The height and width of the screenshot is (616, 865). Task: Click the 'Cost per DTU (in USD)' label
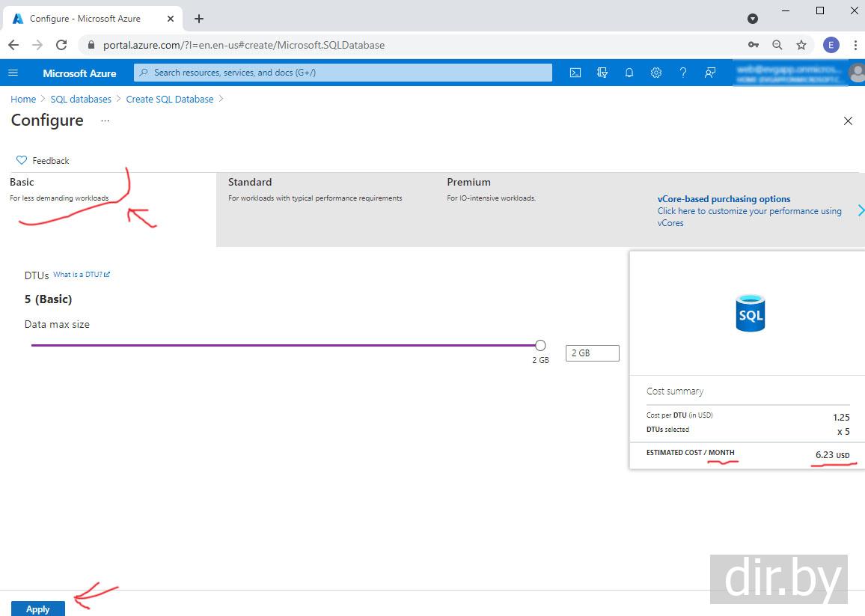(x=679, y=415)
